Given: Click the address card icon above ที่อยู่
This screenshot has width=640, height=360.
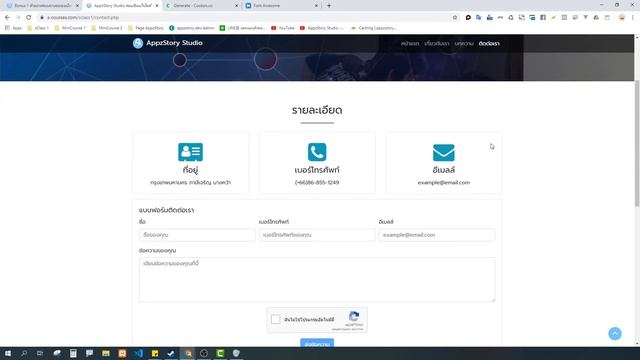Looking at the screenshot, I should point(190,152).
